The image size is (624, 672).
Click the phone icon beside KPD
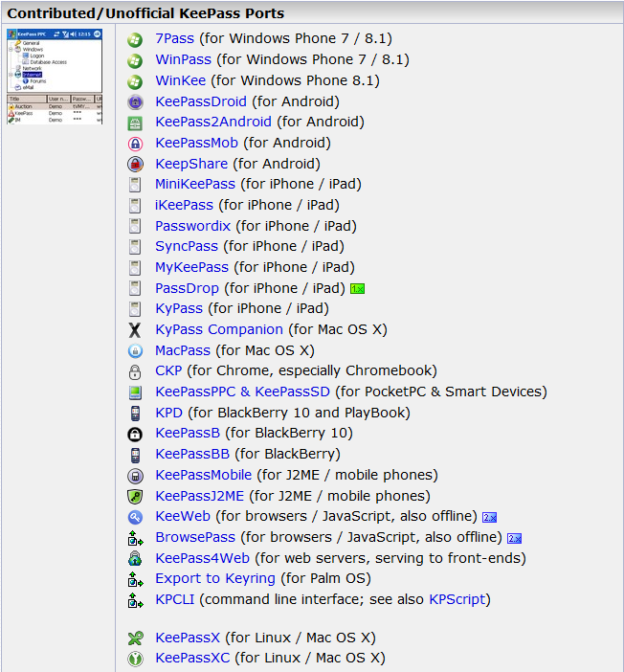[135, 414]
